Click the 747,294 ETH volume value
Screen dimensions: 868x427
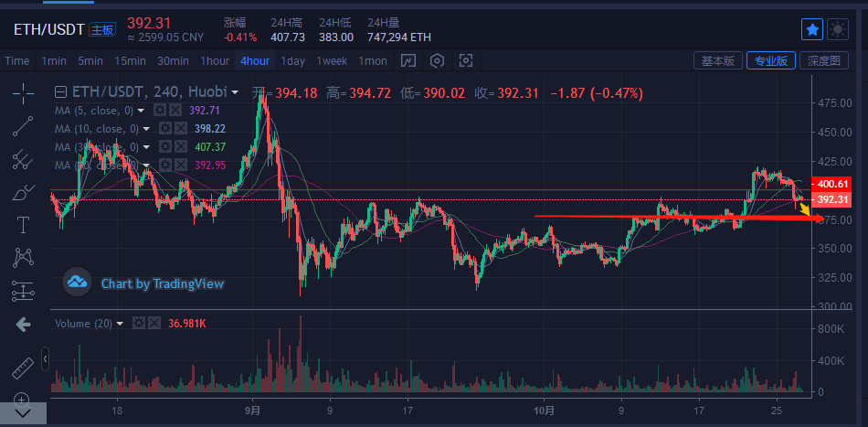coord(399,37)
